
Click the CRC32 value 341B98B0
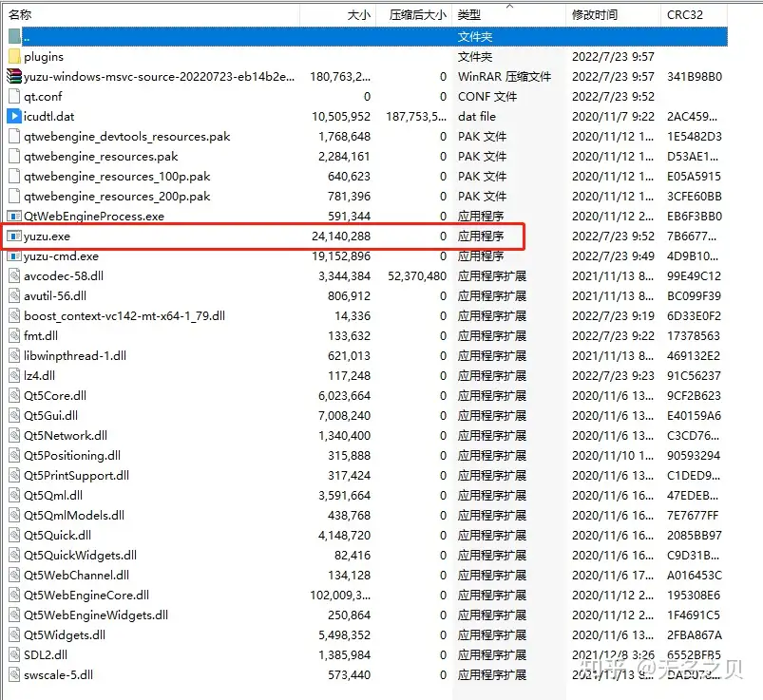tap(695, 77)
